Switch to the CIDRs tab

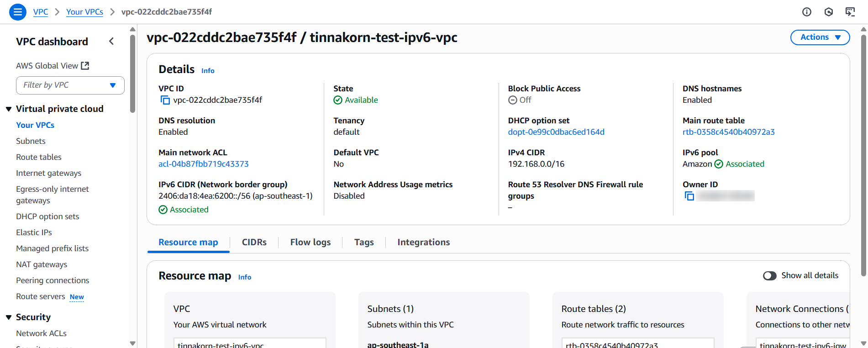pos(254,243)
